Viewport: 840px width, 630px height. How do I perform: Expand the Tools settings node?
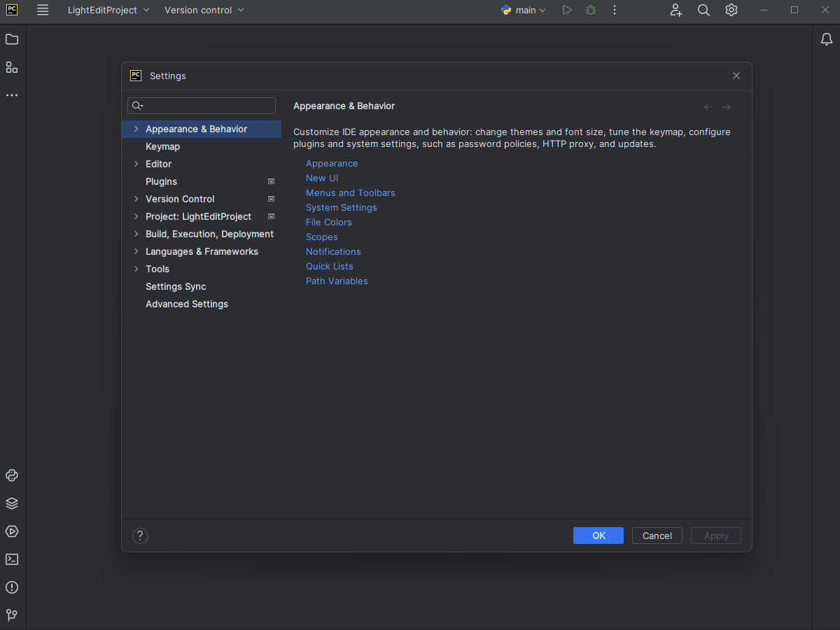coord(136,269)
